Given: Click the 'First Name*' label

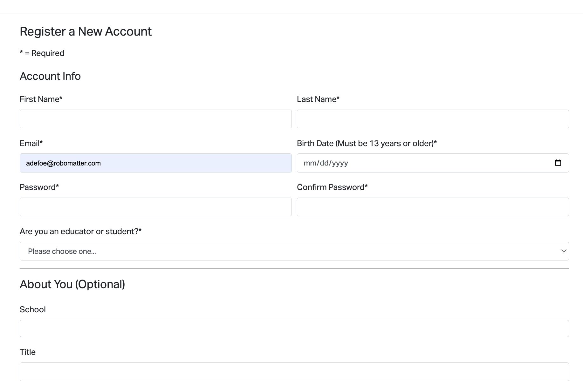Looking at the screenshot, I should click(41, 99).
